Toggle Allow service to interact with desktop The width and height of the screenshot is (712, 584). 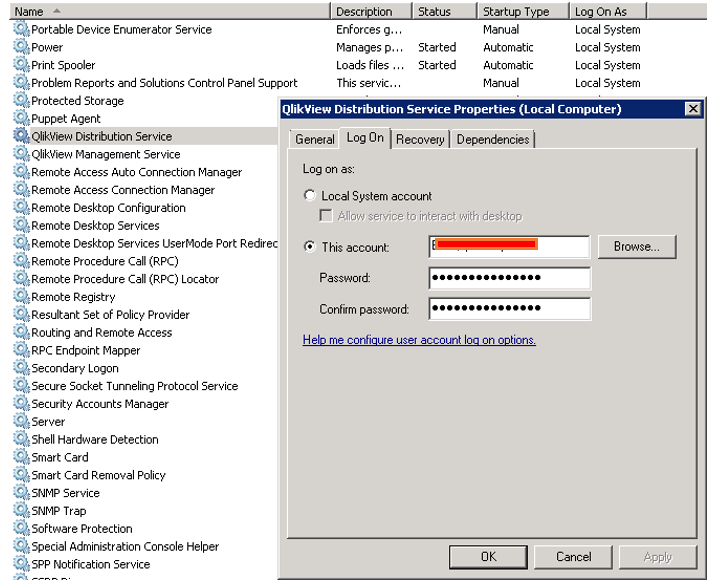(x=326, y=215)
